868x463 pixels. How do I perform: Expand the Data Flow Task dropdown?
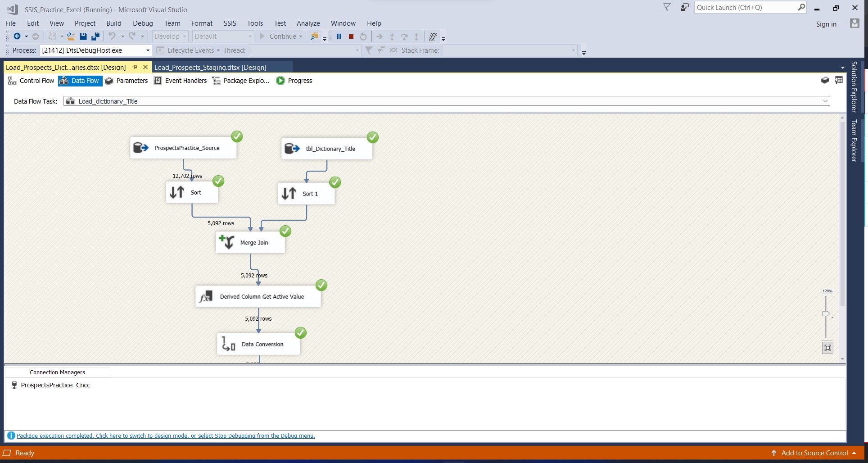(x=825, y=101)
